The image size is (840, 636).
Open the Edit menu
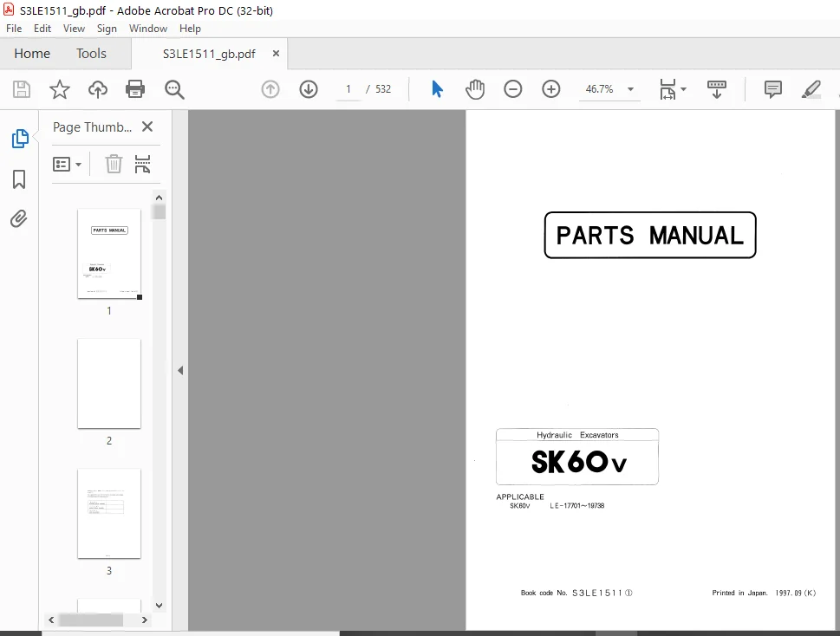point(42,29)
